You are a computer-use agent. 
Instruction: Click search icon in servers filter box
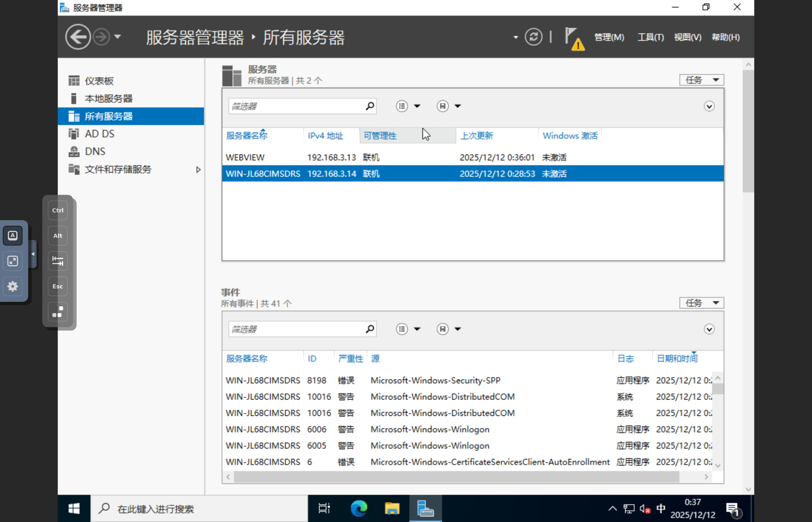370,106
